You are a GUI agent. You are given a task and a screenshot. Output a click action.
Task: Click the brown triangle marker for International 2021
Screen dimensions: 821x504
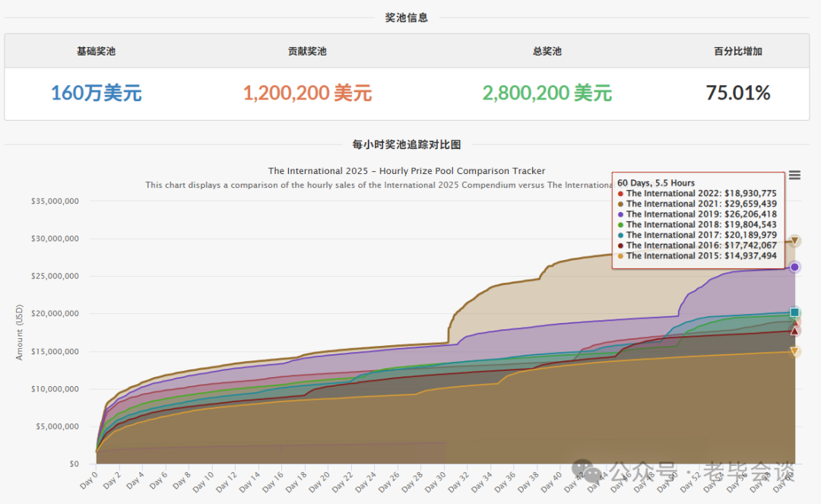point(794,241)
